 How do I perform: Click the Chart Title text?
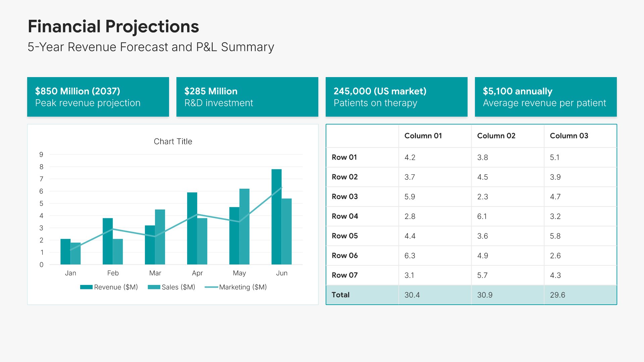pos(173,141)
